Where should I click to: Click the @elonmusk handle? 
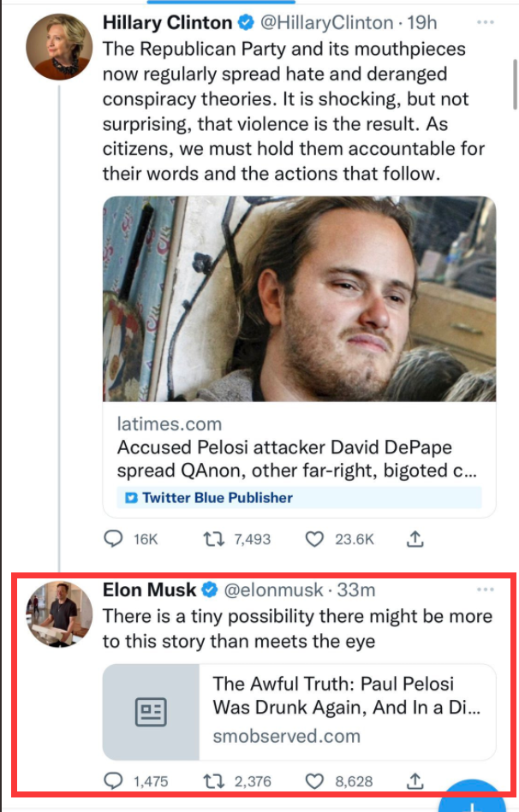click(x=273, y=590)
